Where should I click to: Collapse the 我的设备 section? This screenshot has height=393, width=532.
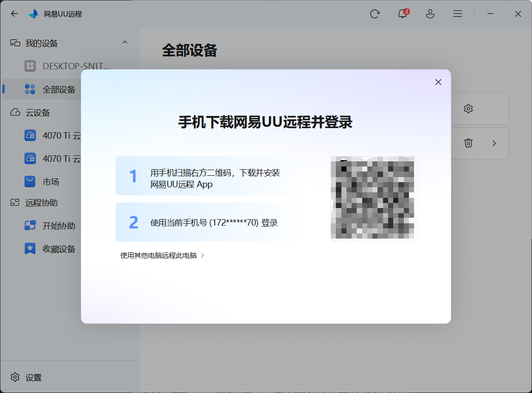125,43
